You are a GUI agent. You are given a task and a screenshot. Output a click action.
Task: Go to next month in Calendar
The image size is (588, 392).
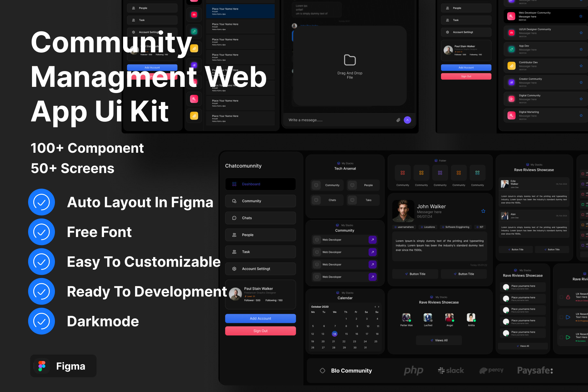pos(379,307)
